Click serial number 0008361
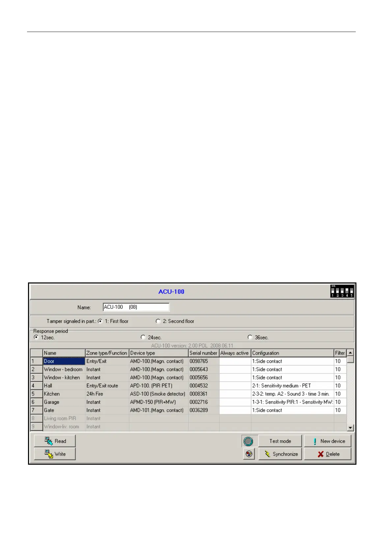The image size is (392, 555). [x=204, y=394]
